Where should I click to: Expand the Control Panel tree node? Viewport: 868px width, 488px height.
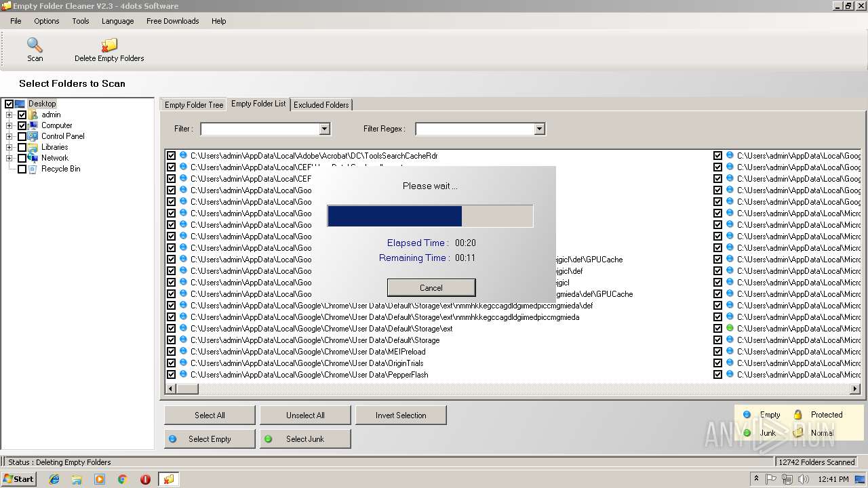pos(9,136)
